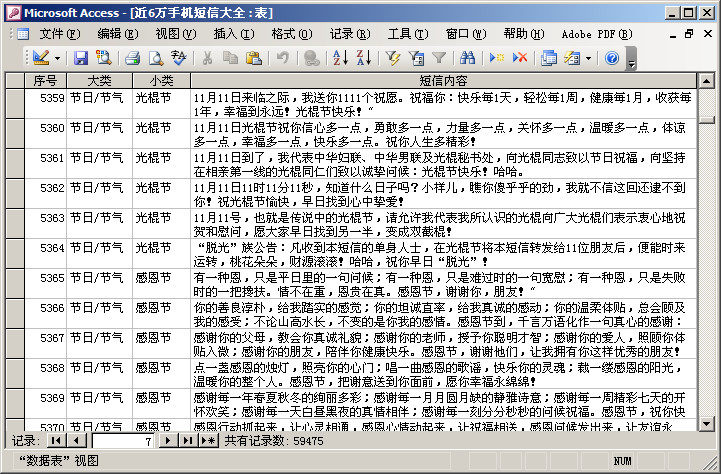Image resolution: width=721 pixels, height=474 pixels.
Task: Click the 光棍节 cell in row 5364
Action: pyautogui.click(x=161, y=254)
